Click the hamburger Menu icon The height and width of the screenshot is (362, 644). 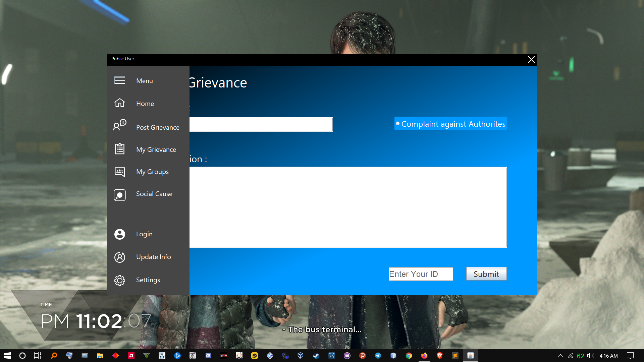click(120, 80)
